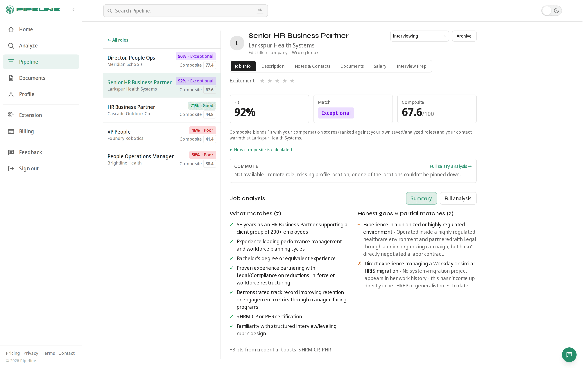Click the Fit 92% value
This screenshot has width=588, height=368.
245,112
